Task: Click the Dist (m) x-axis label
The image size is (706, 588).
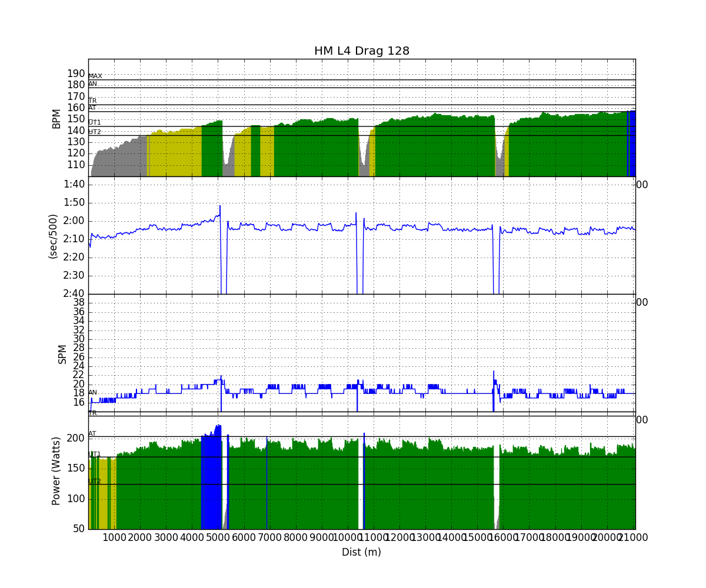Action: (x=361, y=552)
